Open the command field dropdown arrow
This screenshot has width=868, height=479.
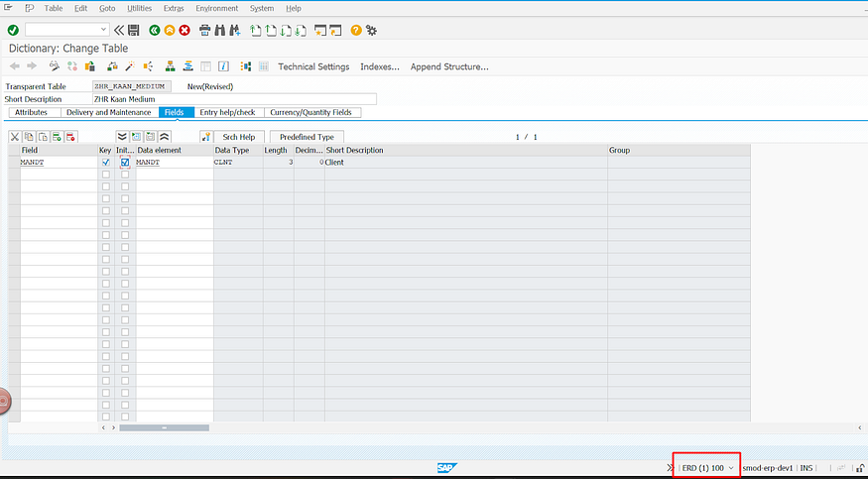point(103,30)
